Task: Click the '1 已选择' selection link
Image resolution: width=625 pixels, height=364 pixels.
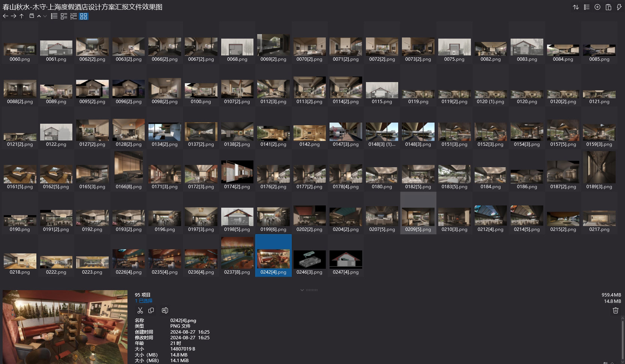Action: point(144,301)
